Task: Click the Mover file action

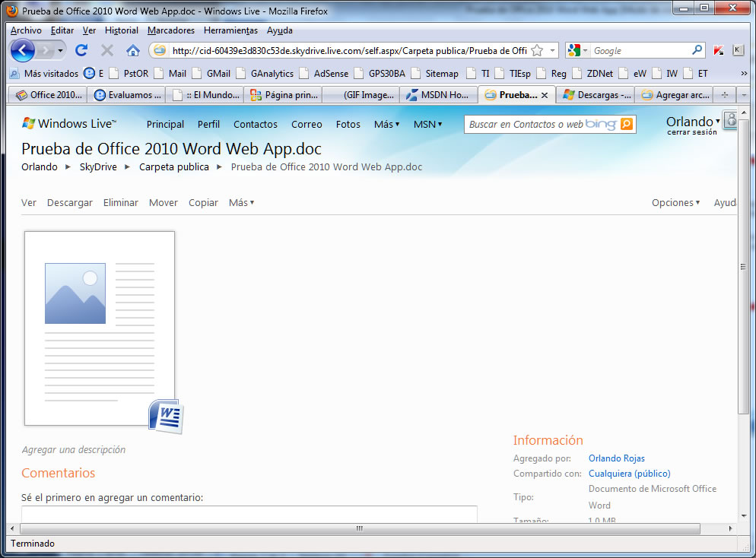Action: (x=163, y=202)
